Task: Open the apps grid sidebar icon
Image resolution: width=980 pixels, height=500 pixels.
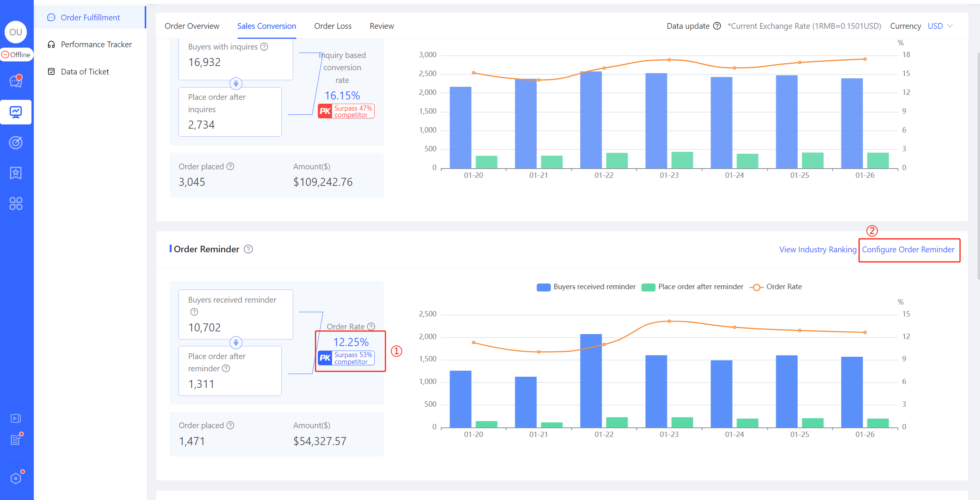Action: tap(16, 203)
